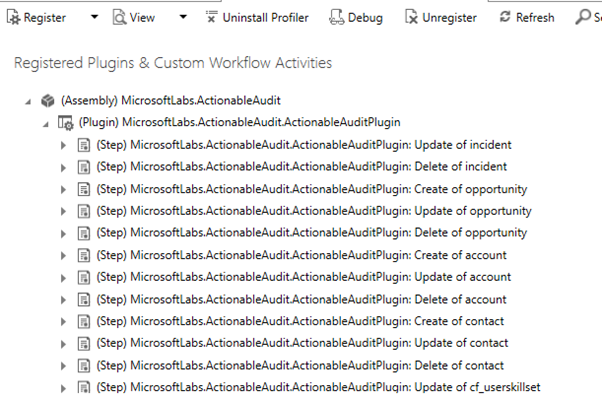Expand the Create of opportunity step
This screenshot has width=602, height=398.
[x=63, y=190]
